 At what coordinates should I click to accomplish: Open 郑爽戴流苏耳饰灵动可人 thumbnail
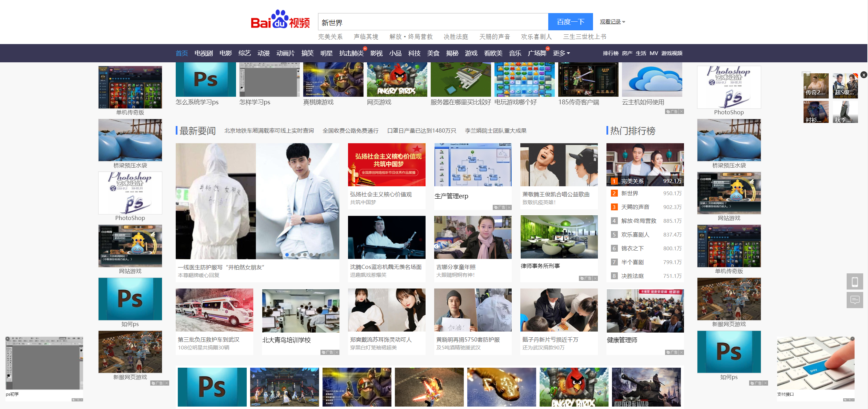pyautogui.click(x=387, y=310)
